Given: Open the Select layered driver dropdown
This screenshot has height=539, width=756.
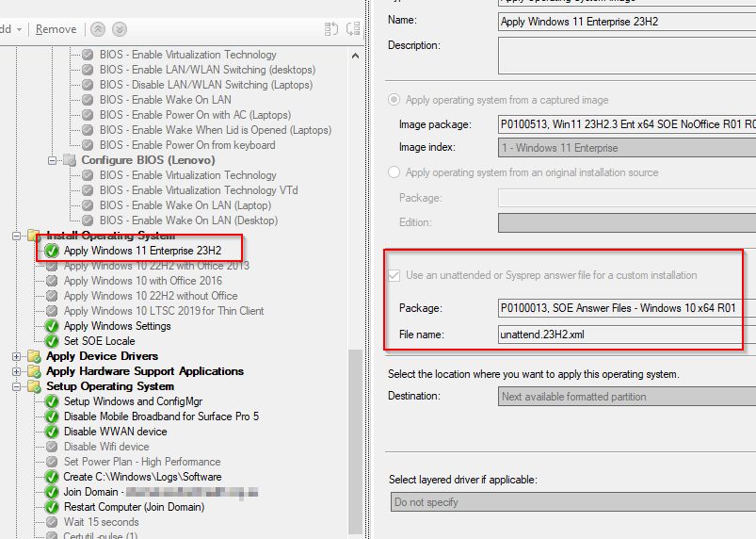Looking at the screenshot, I should coord(573,502).
